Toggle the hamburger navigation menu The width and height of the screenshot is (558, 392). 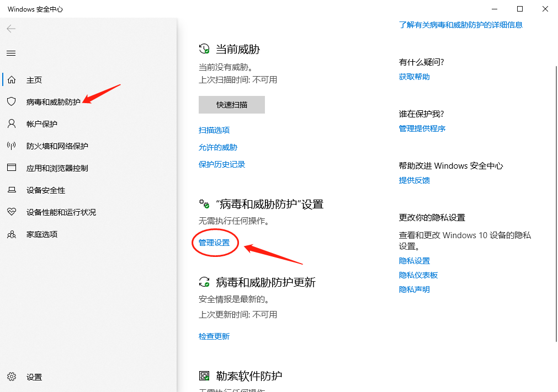(x=11, y=53)
